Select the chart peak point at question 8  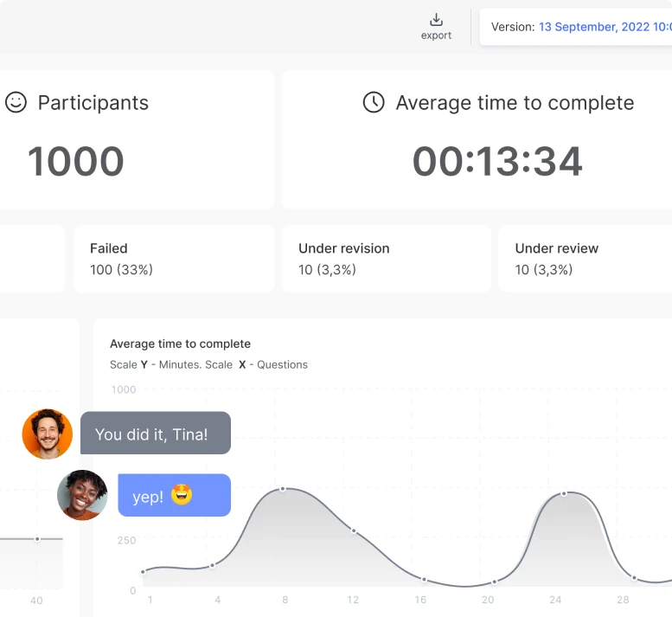click(x=283, y=489)
